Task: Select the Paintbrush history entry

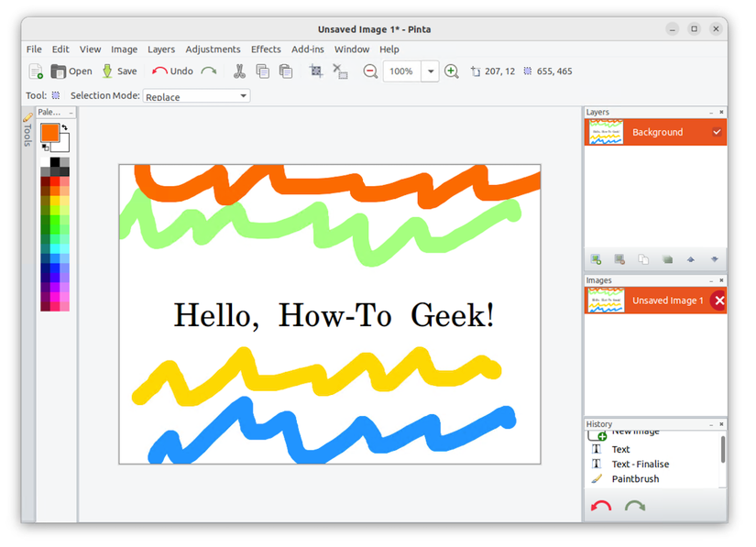Action: tap(634, 478)
